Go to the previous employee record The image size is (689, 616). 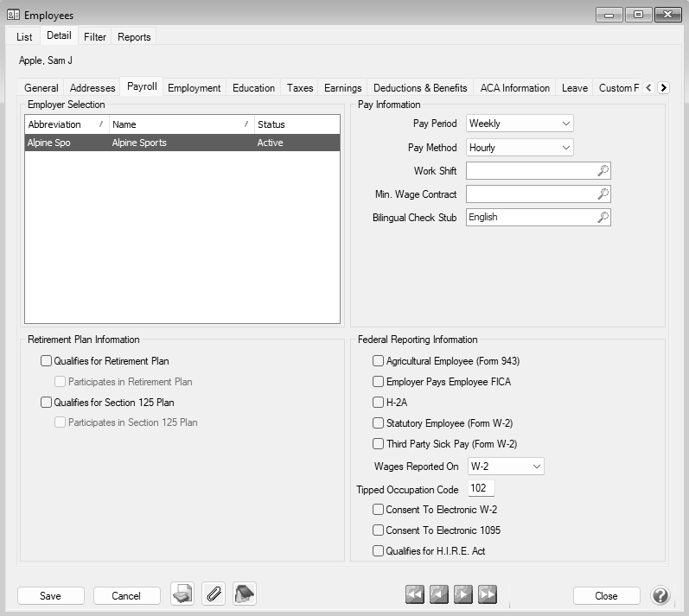[439, 594]
